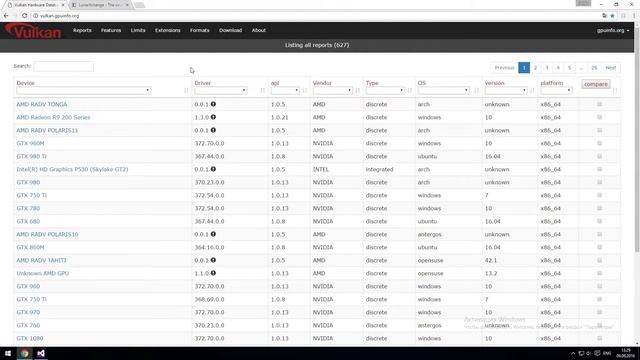
Task: Open the Reports menu item
Action: point(82,30)
